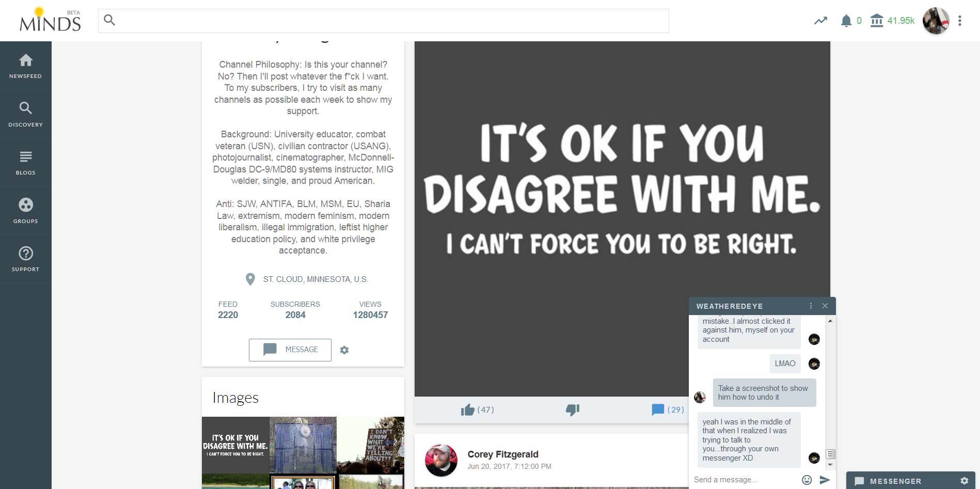Screen dimensions: 980x489
Task: Open the trending analytics arrow icon
Action: click(x=820, y=21)
